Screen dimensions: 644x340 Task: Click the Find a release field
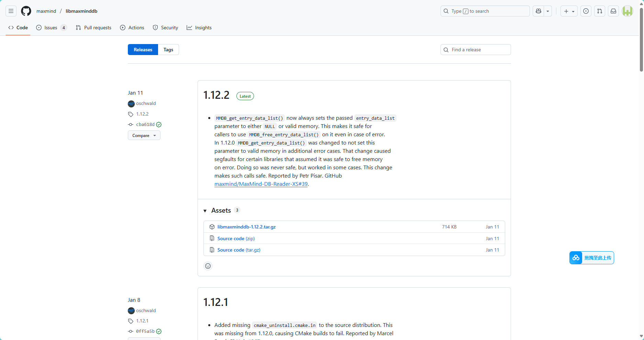point(476,50)
